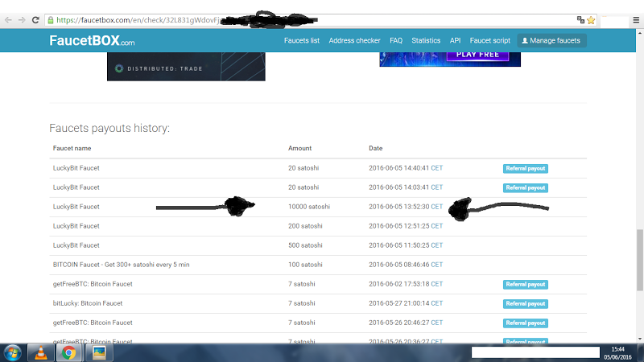This screenshot has width=644, height=362.
Task: Open the Faucets list menu item
Action: 302,40
